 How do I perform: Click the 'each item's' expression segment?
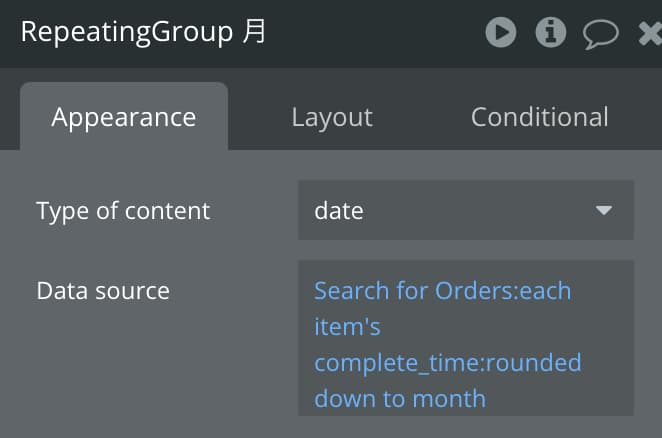(x=442, y=308)
